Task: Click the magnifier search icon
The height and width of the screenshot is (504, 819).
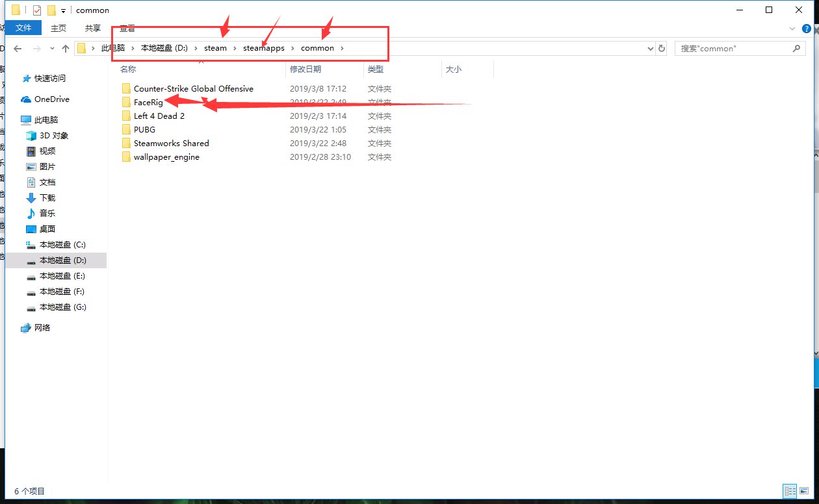Action: (x=797, y=49)
